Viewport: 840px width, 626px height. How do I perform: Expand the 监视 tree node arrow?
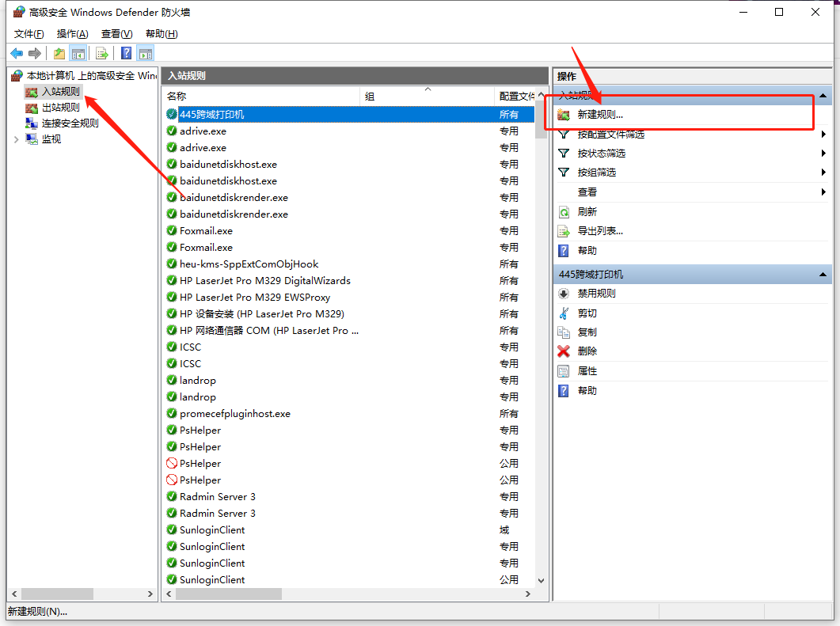(x=16, y=139)
